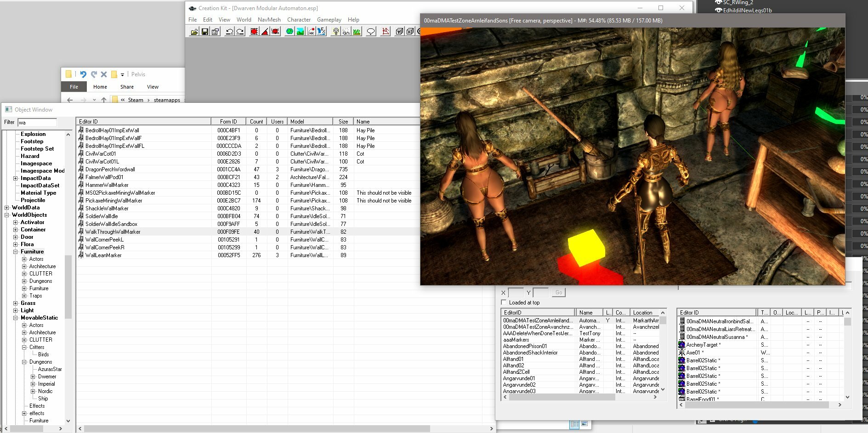
Task: Click the details view icon at bottom
Action: click(x=574, y=424)
